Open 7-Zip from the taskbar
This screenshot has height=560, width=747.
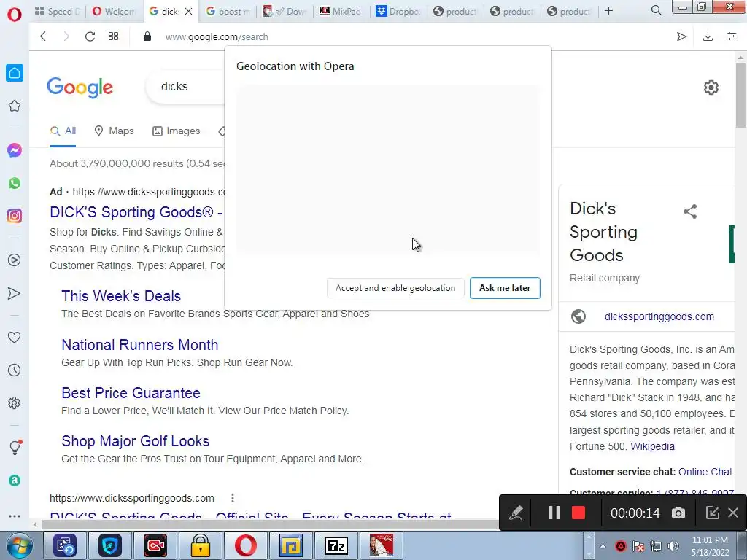(x=336, y=545)
